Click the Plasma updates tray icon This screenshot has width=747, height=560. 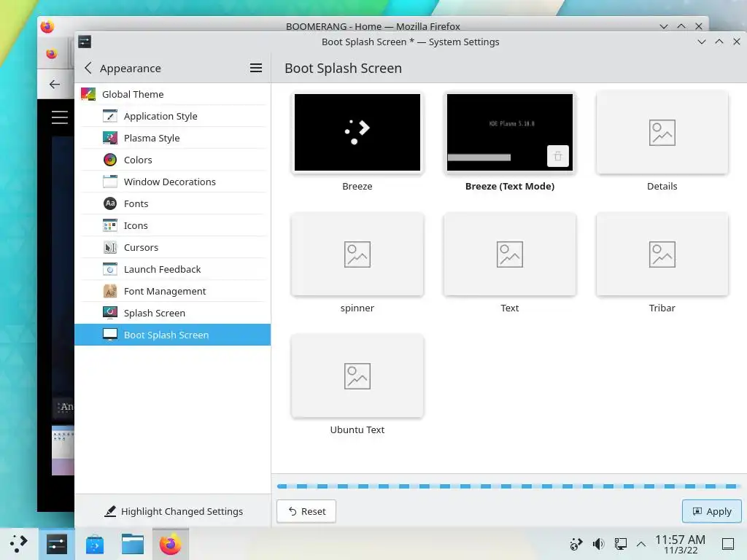pyautogui.click(x=576, y=544)
